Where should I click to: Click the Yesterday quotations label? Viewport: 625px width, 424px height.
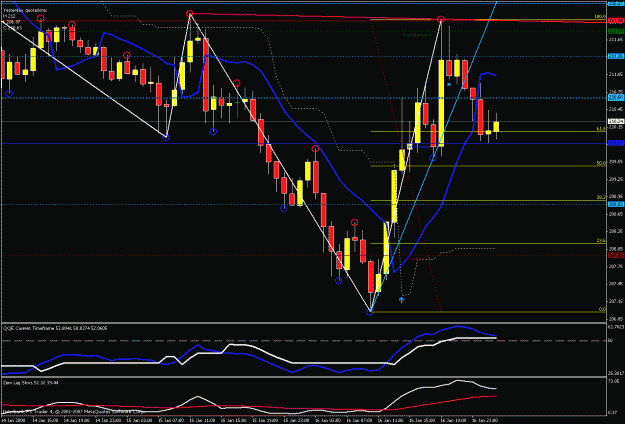coord(25,10)
